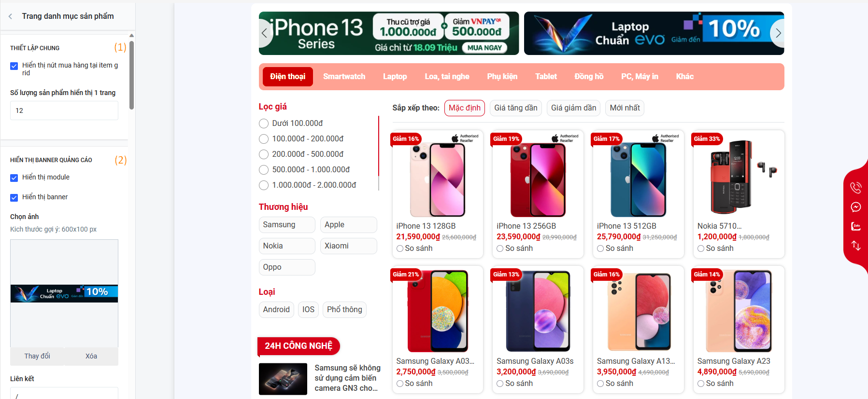
Task: Filter by the Samsung brand
Action: click(287, 225)
